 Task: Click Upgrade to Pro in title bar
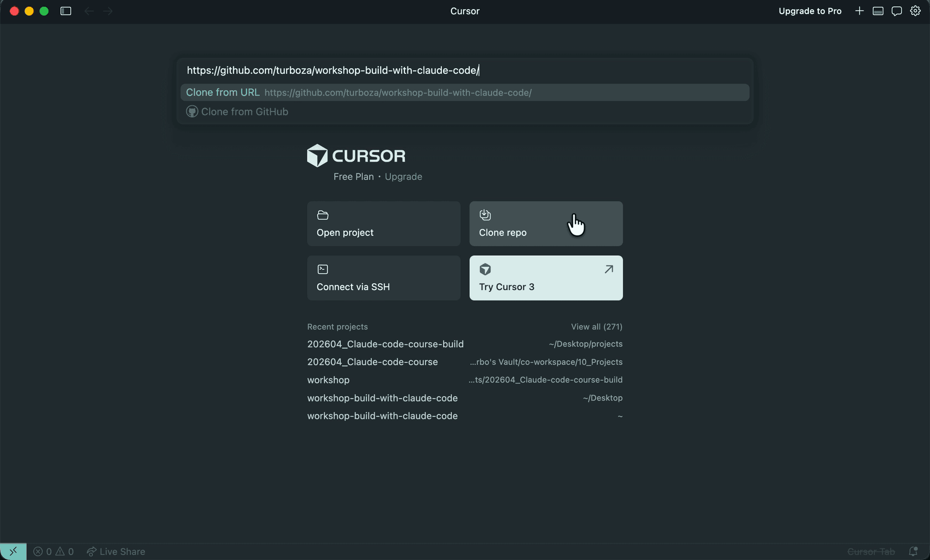coord(810,11)
